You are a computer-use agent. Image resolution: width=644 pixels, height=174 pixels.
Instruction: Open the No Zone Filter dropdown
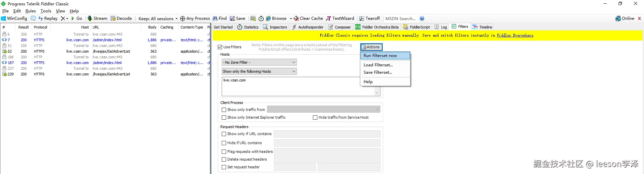(x=259, y=62)
